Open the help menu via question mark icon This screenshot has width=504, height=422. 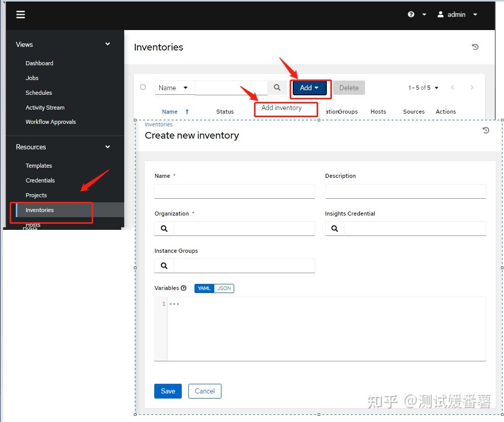[410, 14]
